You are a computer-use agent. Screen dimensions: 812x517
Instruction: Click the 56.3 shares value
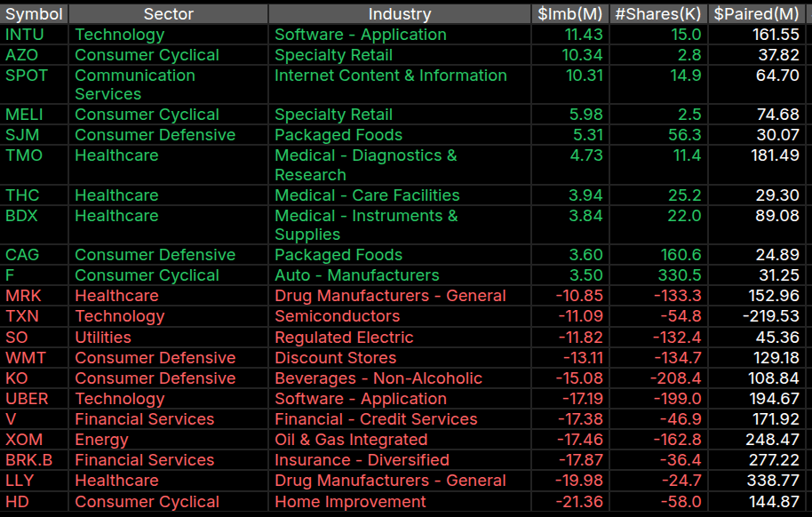click(x=685, y=135)
